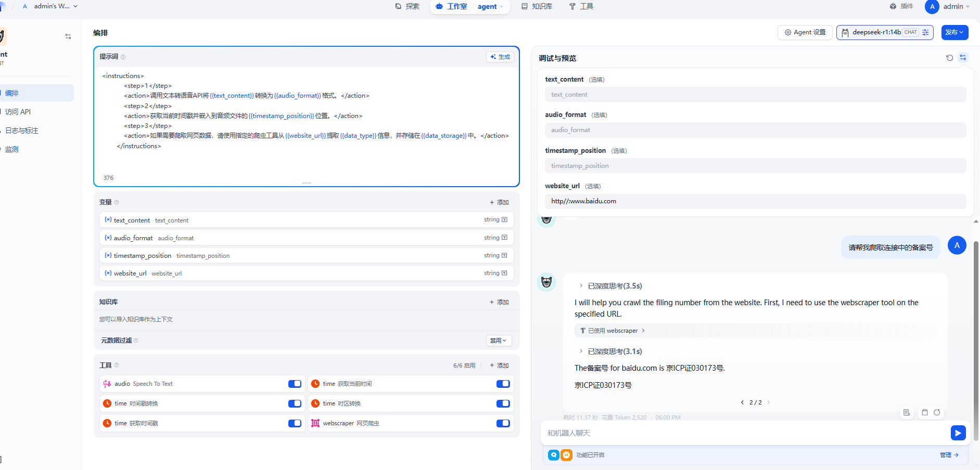Viewport: 980px width, 470px height.
Task: Click the text_content debug input field
Action: point(755,95)
